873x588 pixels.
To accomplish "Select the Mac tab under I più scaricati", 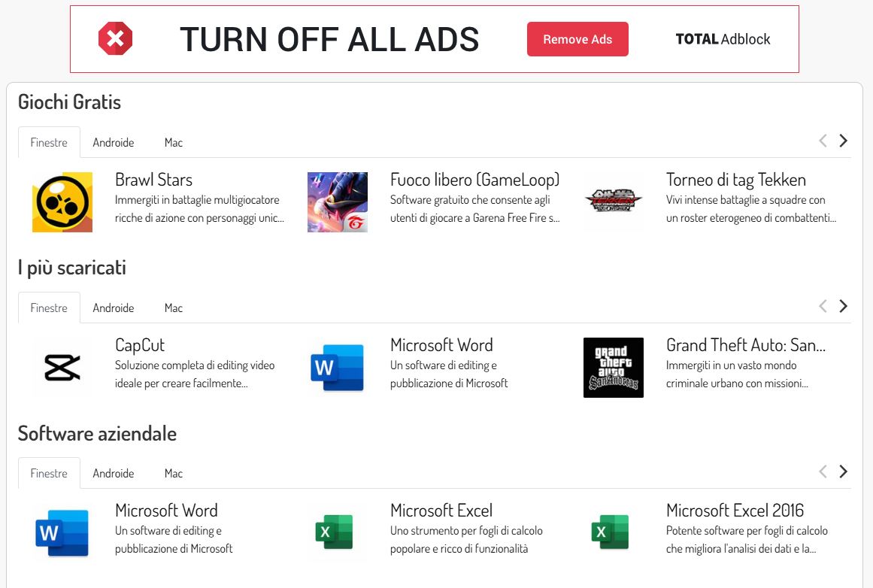I will point(174,308).
